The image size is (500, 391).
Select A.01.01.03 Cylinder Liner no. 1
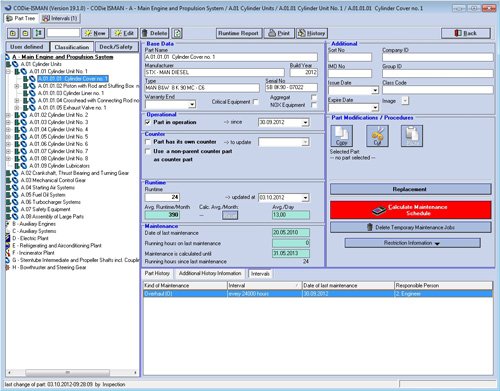pyautogui.click(x=71, y=93)
